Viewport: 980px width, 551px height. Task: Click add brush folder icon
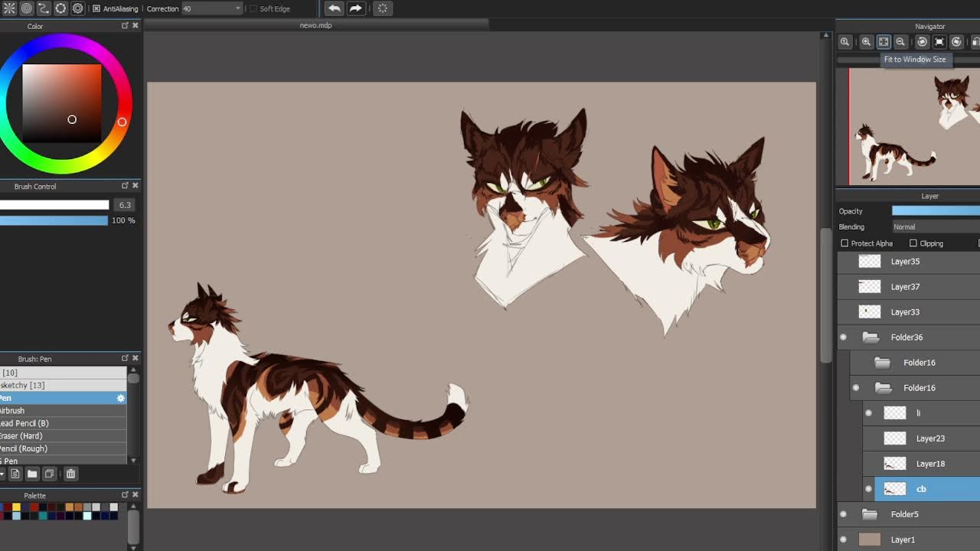pos(33,474)
